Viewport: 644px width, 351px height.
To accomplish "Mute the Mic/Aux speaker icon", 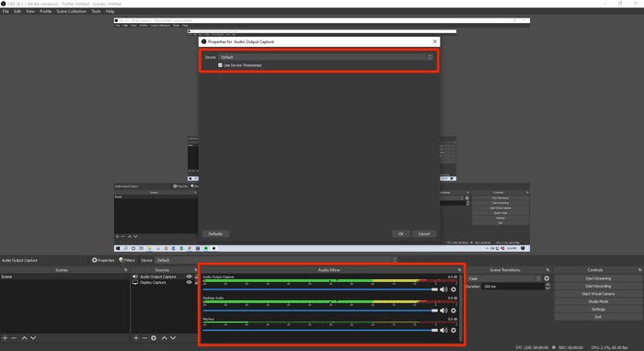I will click(x=443, y=330).
